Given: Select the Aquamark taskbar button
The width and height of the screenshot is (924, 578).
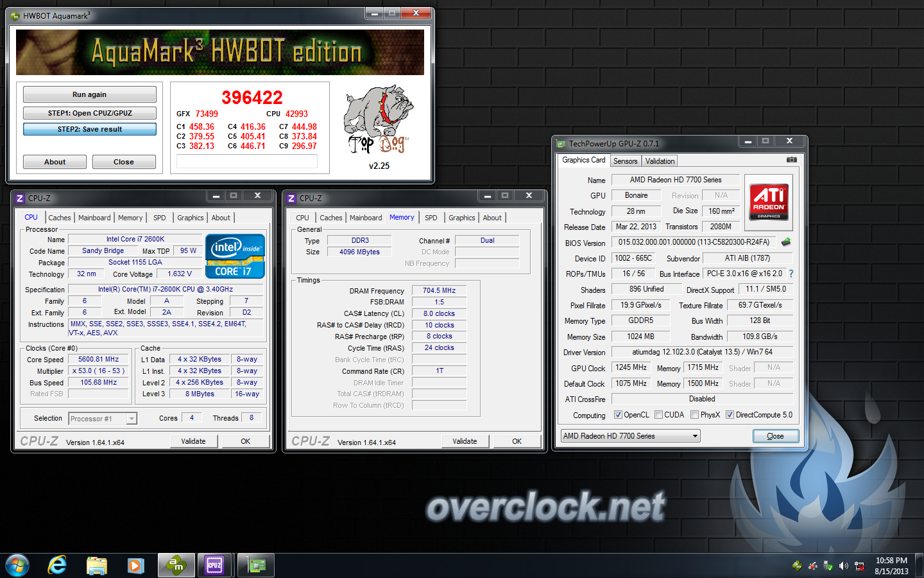Looking at the screenshot, I should tap(176, 566).
